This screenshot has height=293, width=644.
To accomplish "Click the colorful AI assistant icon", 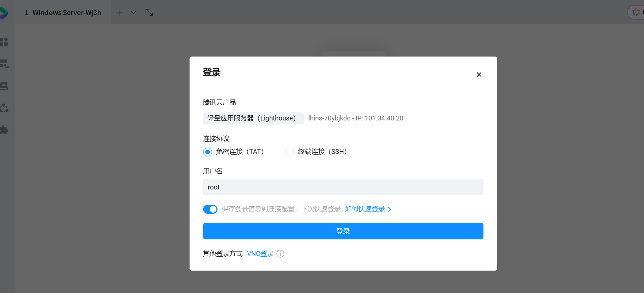I will click(x=636, y=12).
